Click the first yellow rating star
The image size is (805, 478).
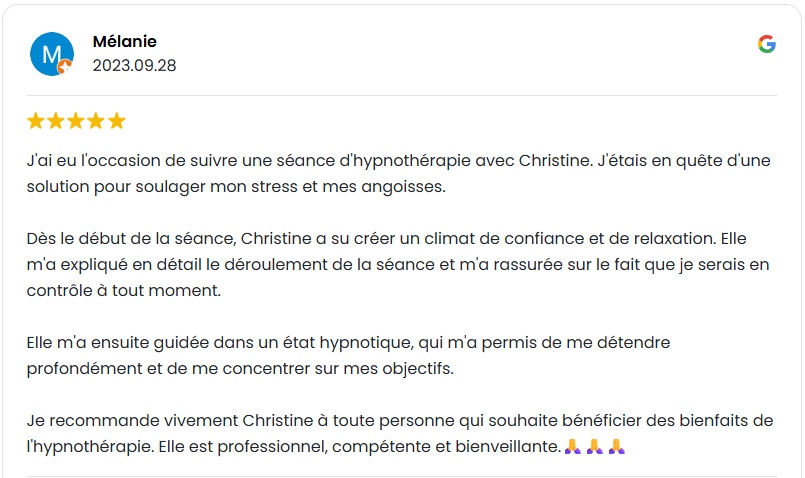point(36,121)
